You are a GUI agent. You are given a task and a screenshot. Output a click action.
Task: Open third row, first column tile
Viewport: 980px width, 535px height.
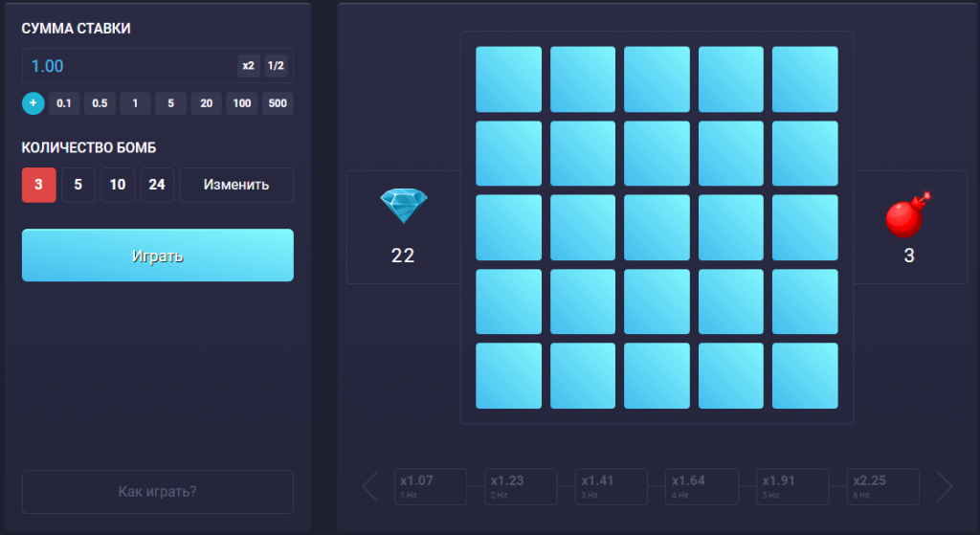click(509, 228)
